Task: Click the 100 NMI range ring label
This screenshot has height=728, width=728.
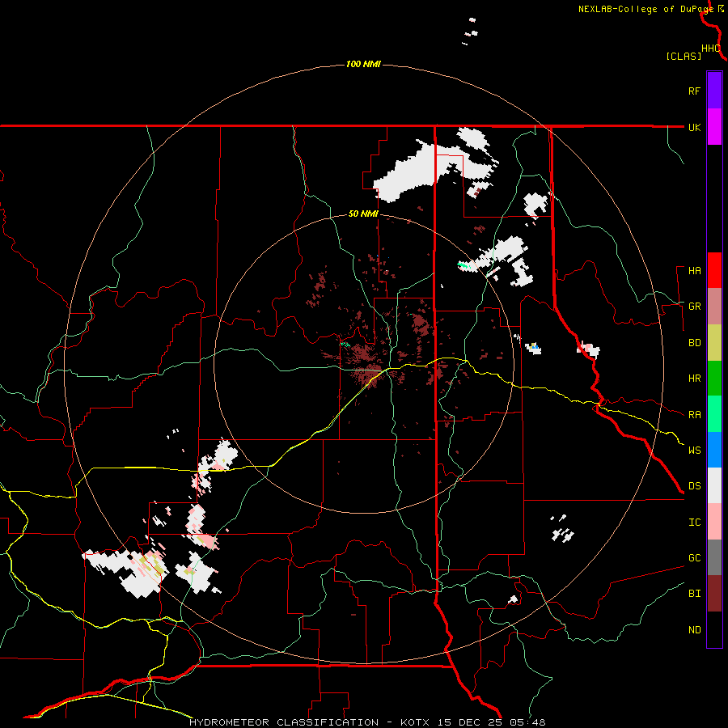Action: pos(363,64)
